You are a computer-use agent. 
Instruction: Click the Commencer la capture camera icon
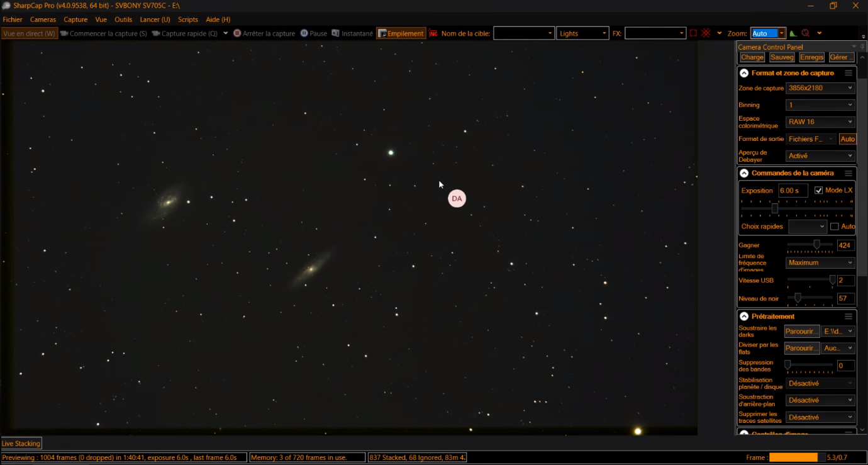(64, 33)
